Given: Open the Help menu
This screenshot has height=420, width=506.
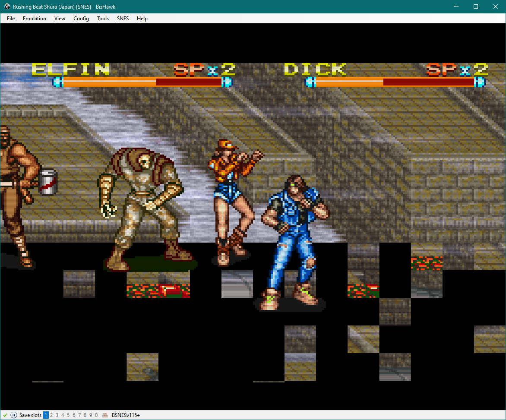Looking at the screenshot, I should 142,18.
